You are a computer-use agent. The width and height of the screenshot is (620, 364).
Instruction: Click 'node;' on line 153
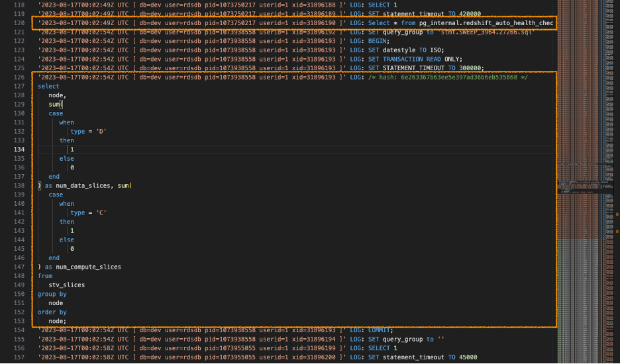pyautogui.click(x=58, y=322)
